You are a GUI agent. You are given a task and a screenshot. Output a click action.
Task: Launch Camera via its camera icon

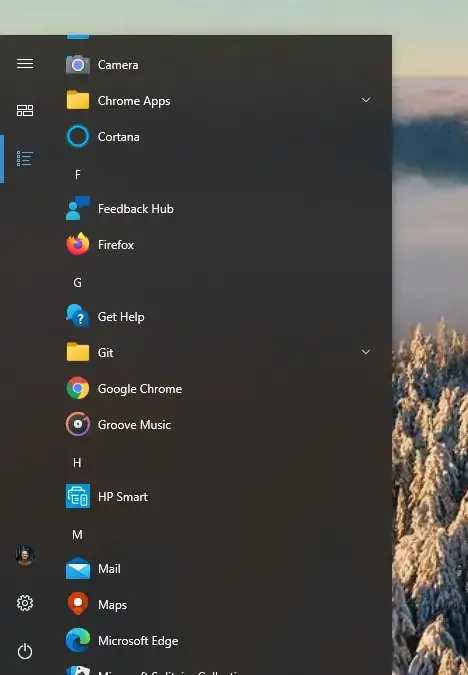point(78,65)
